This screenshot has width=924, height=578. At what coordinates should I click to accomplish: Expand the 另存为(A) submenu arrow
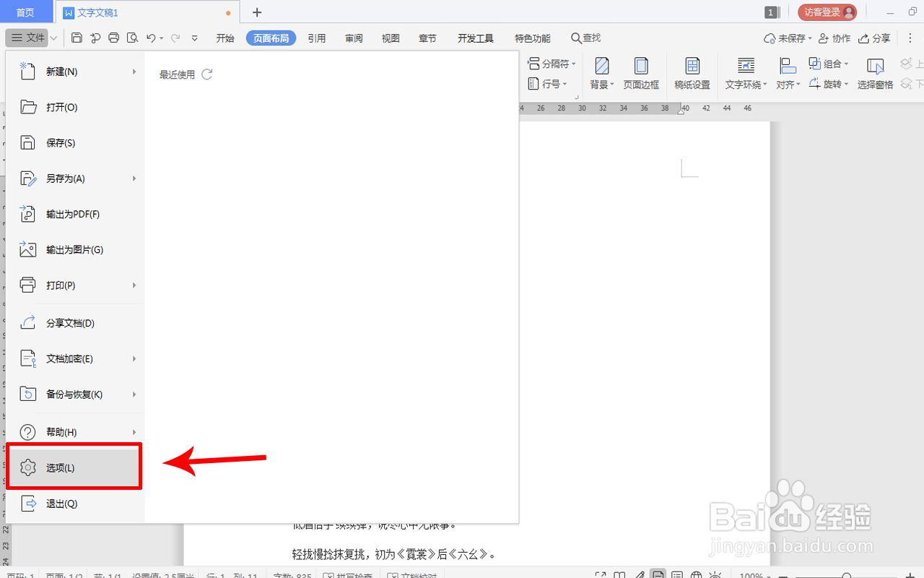(134, 178)
